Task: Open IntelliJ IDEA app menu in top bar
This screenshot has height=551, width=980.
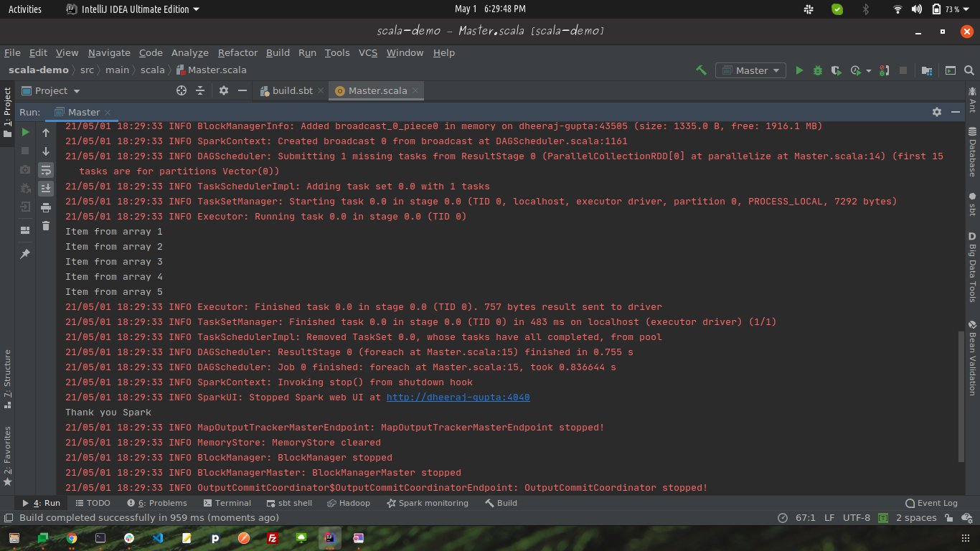Action: click(133, 9)
